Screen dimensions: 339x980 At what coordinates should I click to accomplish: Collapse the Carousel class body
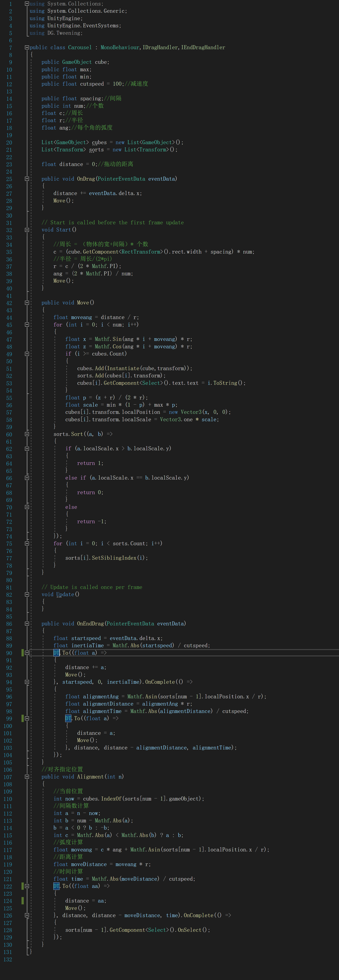(27, 47)
